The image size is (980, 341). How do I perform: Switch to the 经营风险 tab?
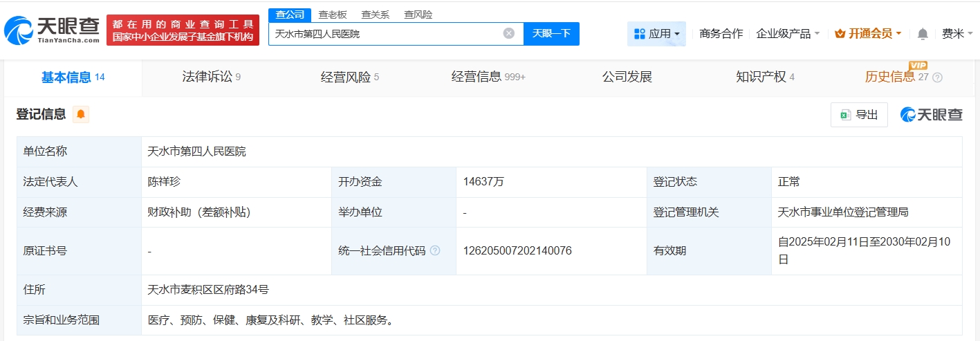[x=349, y=77]
